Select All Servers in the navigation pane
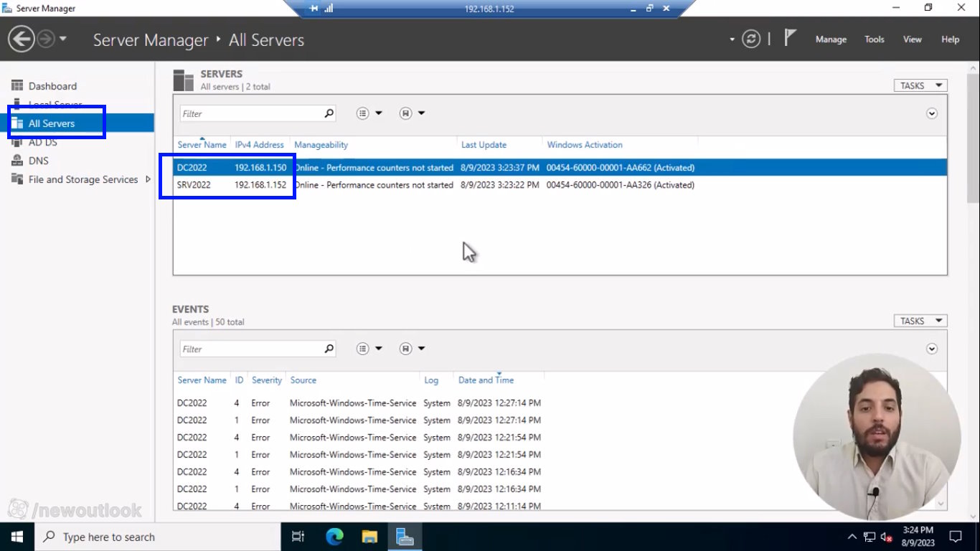The width and height of the screenshot is (980, 551). (52, 123)
